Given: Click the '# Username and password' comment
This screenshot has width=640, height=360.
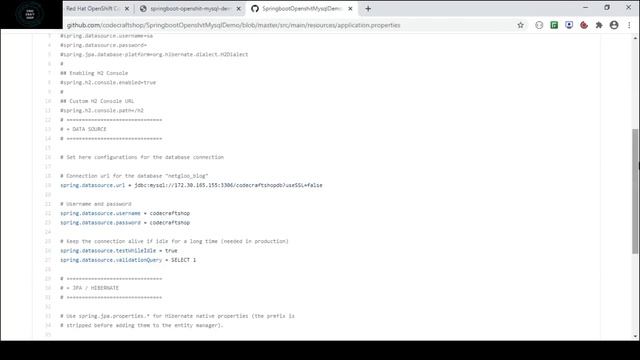Looking at the screenshot, I should [x=96, y=204].
